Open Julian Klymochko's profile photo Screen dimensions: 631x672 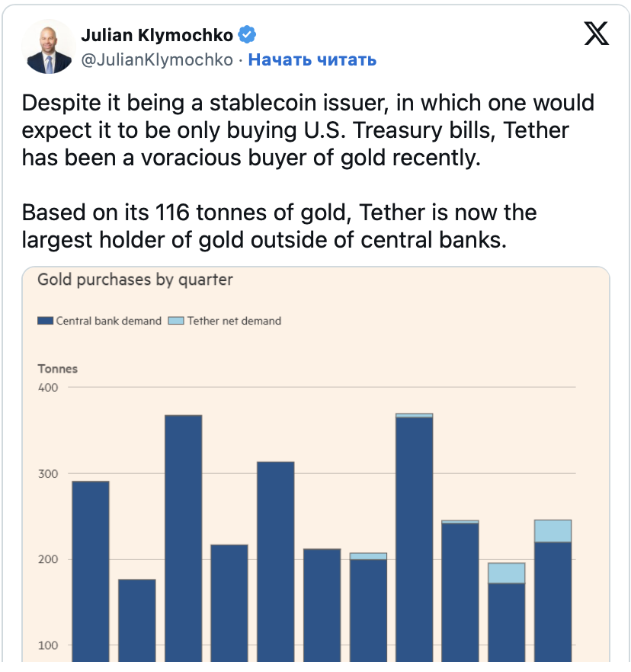49,46
